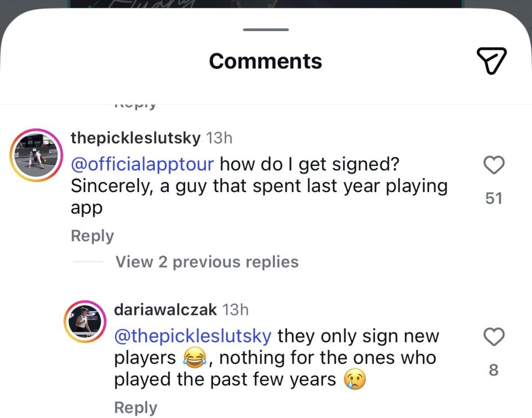The width and height of the screenshot is (532, 418).
Task: Reply to thepickleslutsky's comment
Action: click(92, 236)
